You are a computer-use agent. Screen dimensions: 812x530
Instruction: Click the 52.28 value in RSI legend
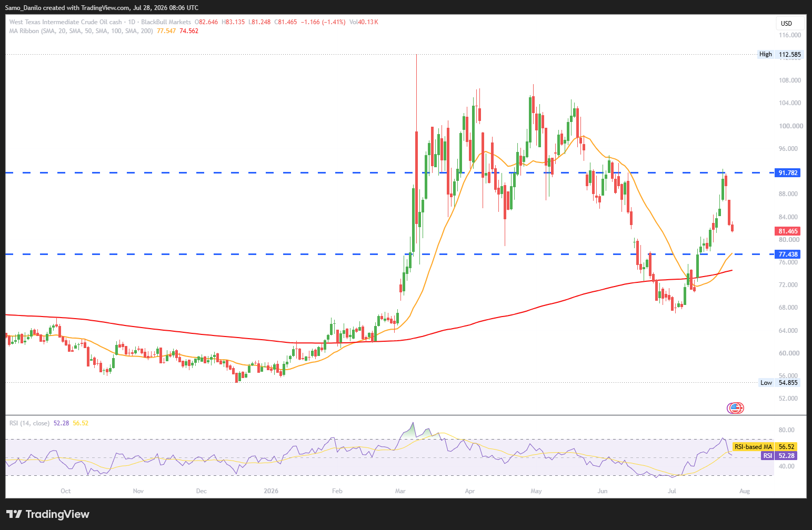(x=61, y=423)
